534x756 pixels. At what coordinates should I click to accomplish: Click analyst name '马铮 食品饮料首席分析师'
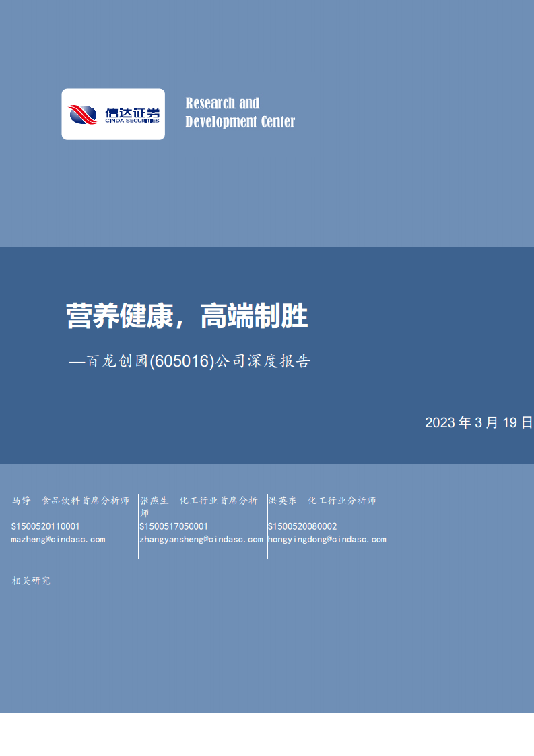click(70, 501)
